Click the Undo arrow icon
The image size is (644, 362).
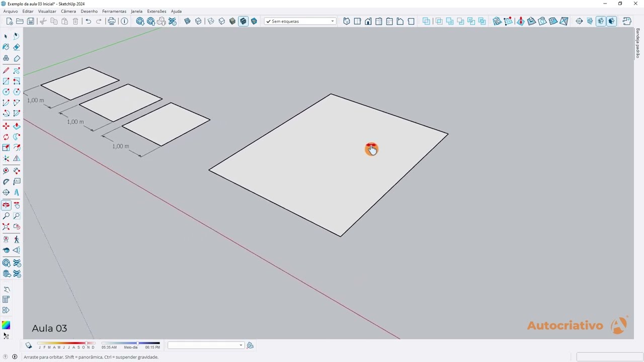pos(88,21)
